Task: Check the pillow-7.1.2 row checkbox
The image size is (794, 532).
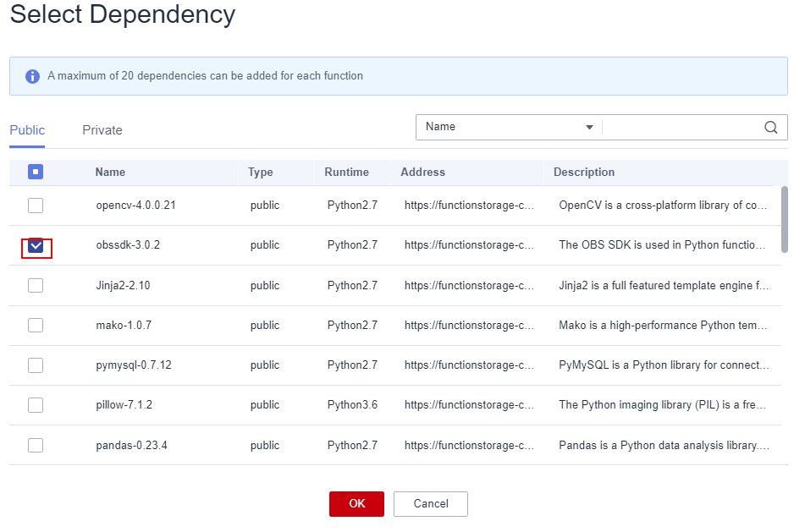Action: pos(36,404)
